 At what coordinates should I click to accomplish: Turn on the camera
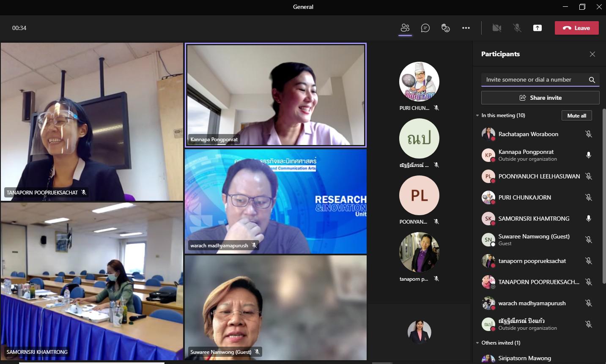tap(497, 28)
